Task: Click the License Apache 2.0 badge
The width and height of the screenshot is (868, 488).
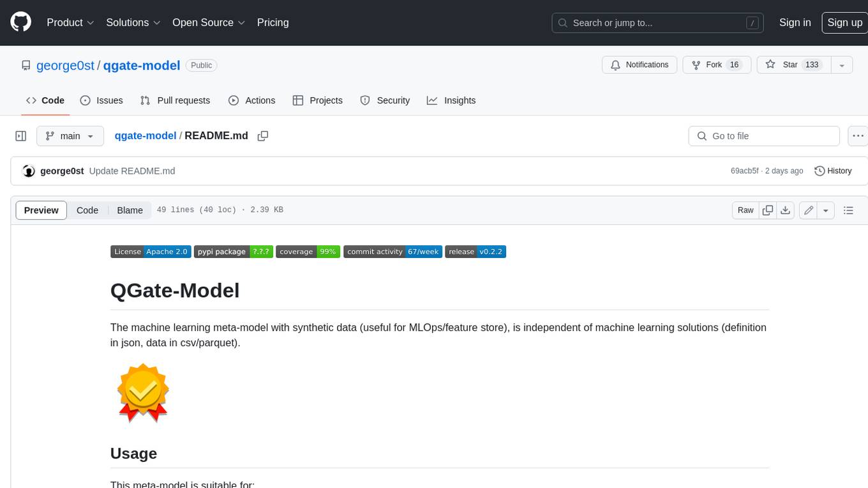Action: [151, 252]
